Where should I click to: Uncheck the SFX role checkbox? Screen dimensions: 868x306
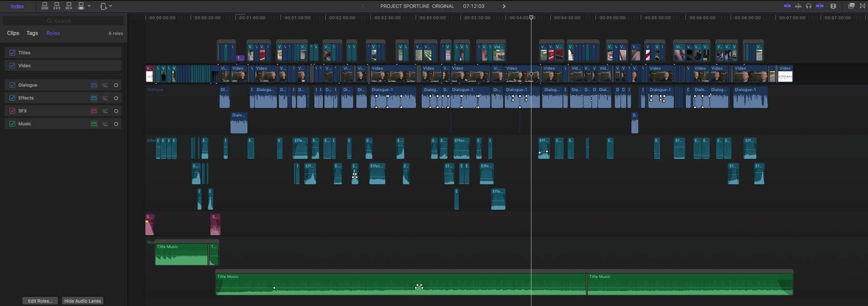tap(12, 111)
